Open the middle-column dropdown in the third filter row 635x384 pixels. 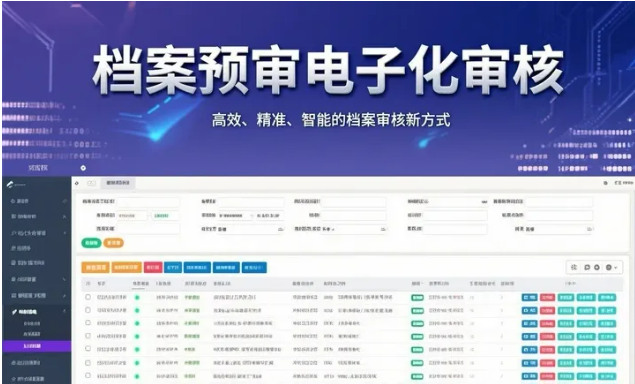coord(250,229)
